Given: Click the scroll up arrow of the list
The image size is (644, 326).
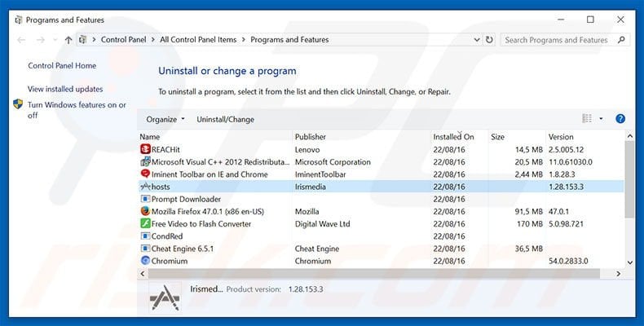Looking at the screenshot, I should [629, 136].
